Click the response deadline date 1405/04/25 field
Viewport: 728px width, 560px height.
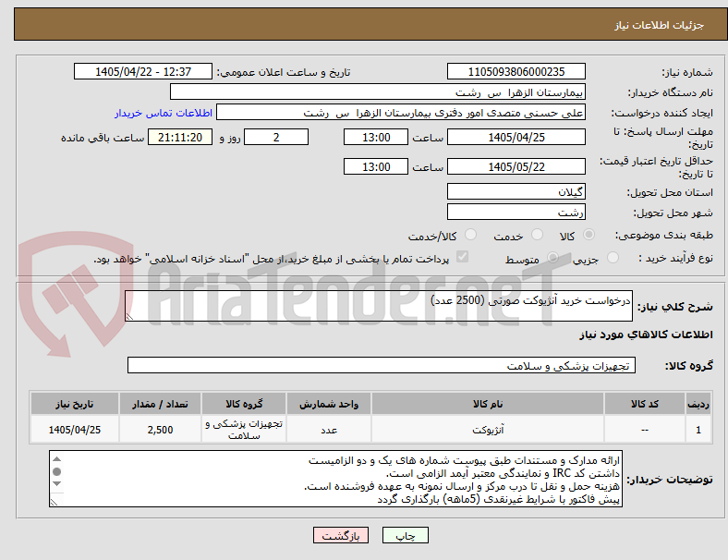click(x=516, y=138)
